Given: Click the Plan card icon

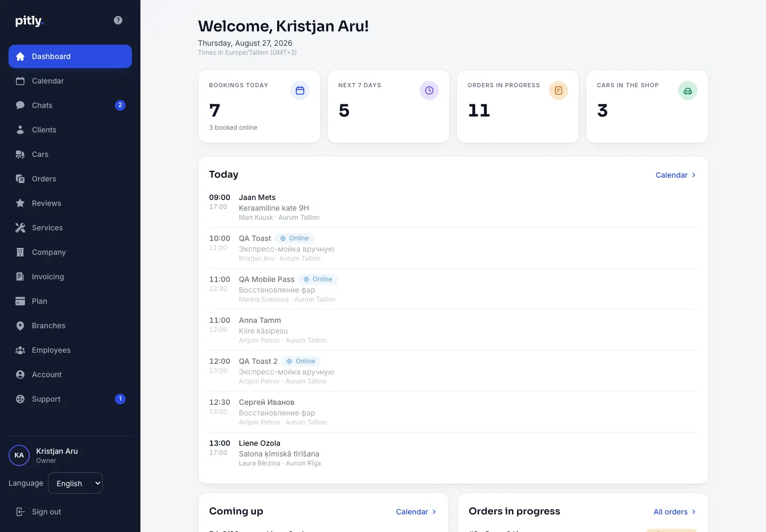Looking at the screenshot, I should (20, 301).
